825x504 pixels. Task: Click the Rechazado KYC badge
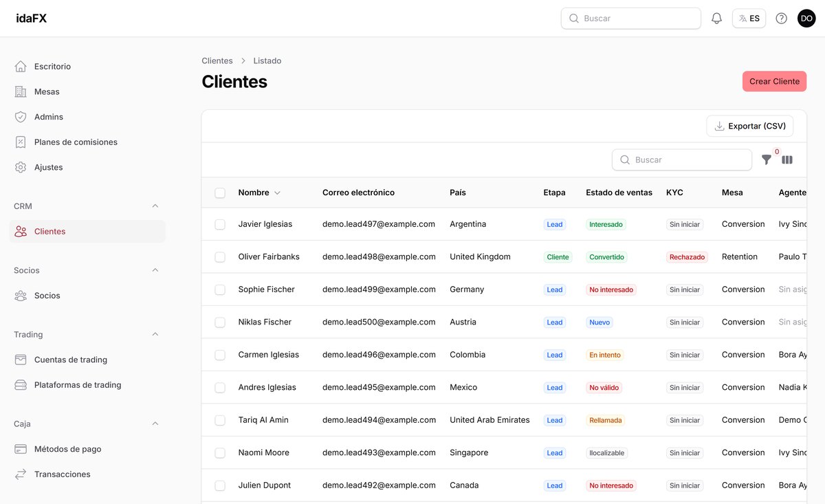[687, 257]
